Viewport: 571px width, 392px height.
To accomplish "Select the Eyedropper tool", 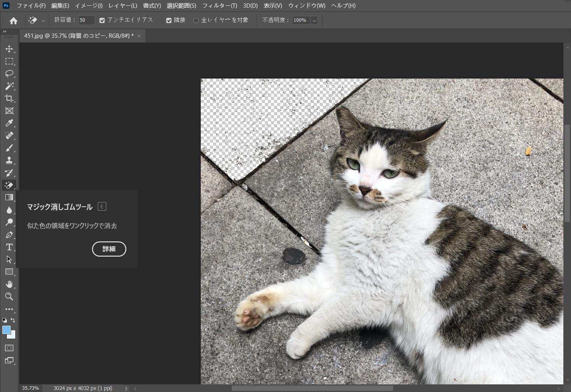I will tap(9, 123).
